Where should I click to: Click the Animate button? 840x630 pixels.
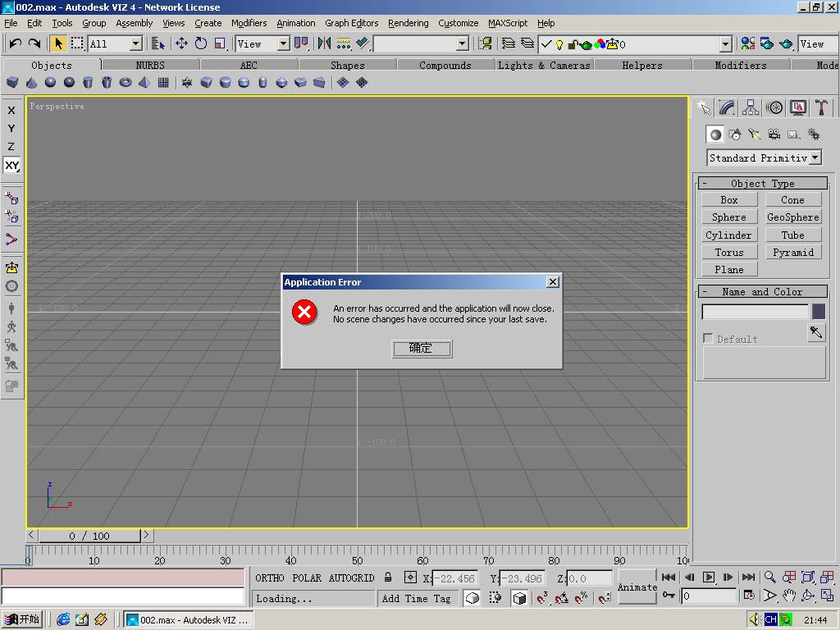click(637, 587)
